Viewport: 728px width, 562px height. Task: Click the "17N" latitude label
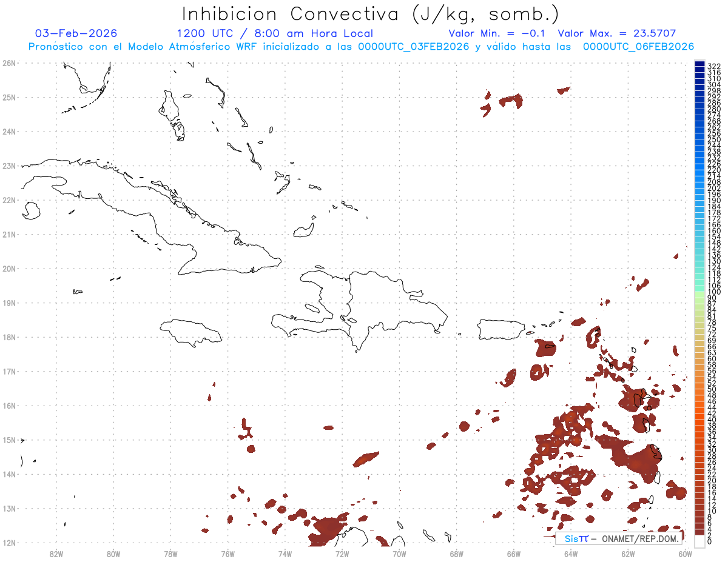pyautogui.click(x=9, y=371)
